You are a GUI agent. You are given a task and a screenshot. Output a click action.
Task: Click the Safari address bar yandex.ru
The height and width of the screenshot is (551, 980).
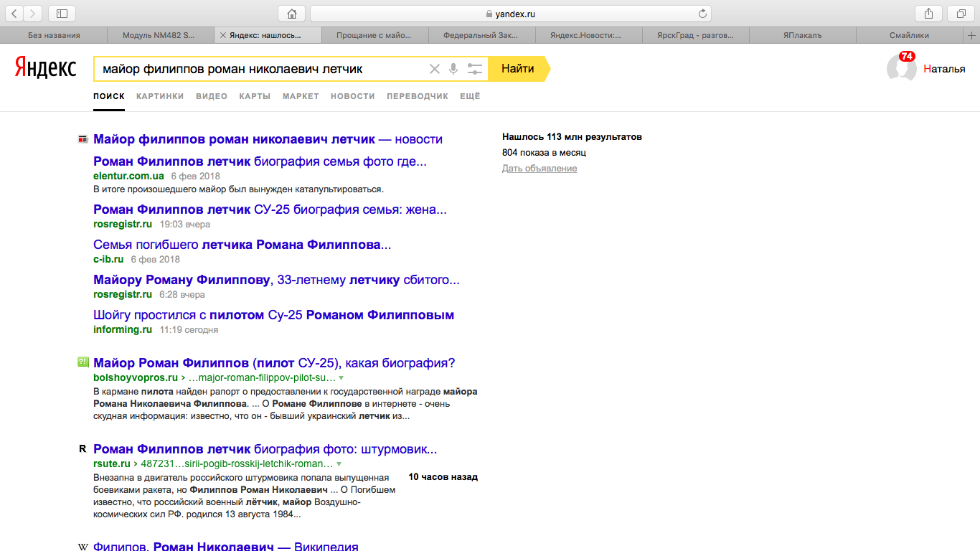coord(510,14)
